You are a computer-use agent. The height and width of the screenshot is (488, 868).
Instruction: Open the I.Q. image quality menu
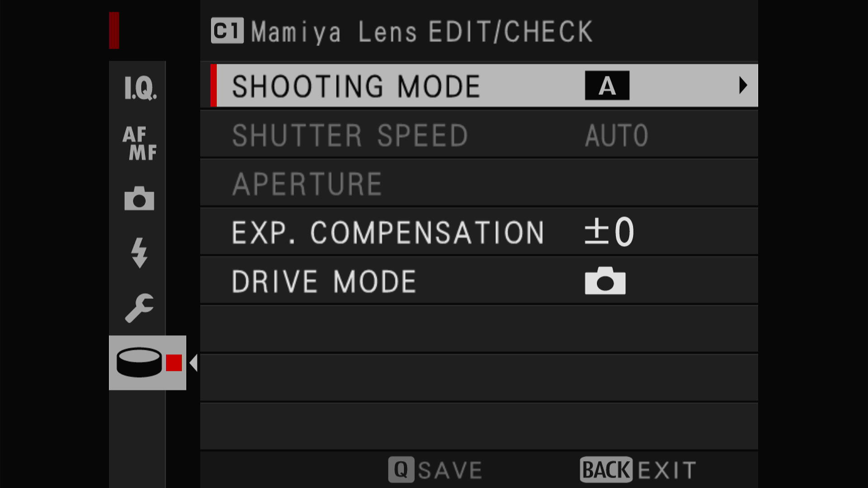click(x=140, y=88)
